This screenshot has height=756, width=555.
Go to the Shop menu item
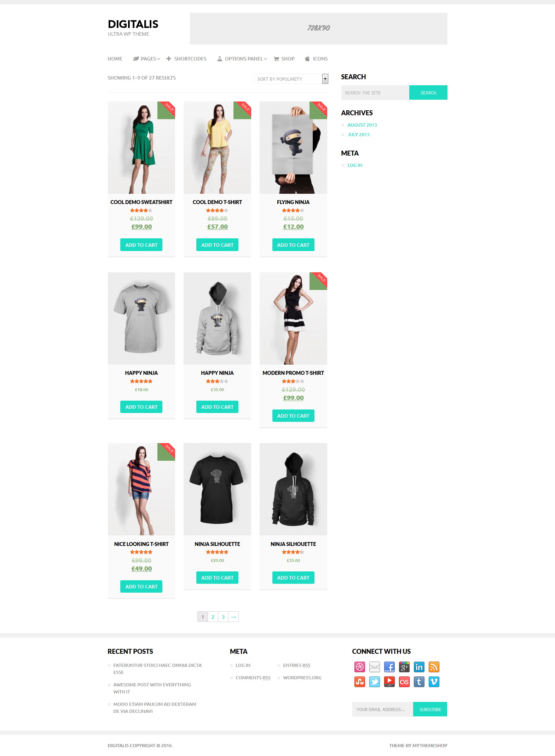[284, 59]
